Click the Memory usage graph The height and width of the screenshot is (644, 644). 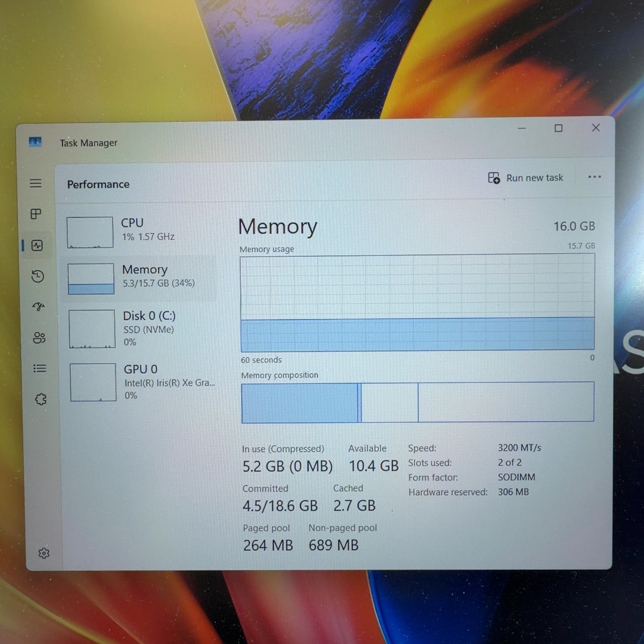(417, 303)
